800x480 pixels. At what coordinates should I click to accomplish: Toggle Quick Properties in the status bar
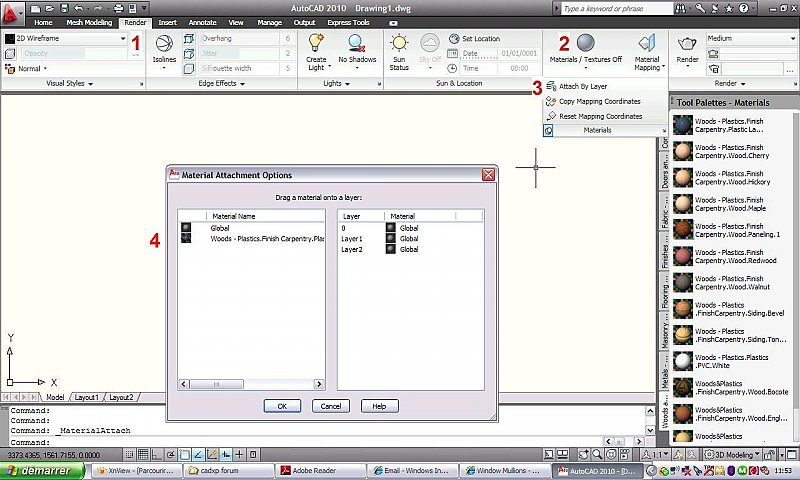[x=253, y=454]
